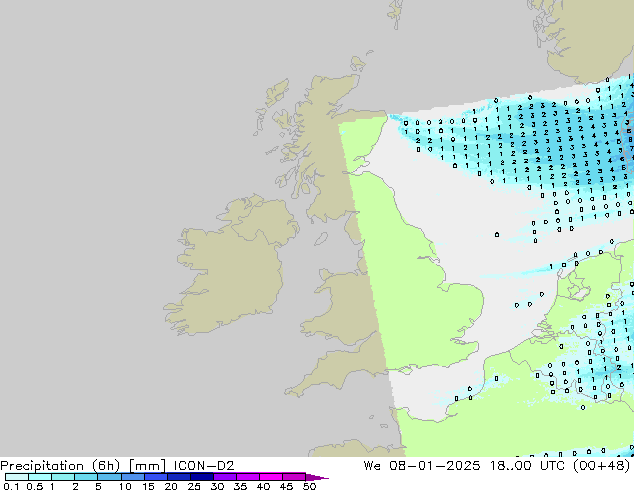Screen dimensions: 634x490
Task: Select the 5–10 mm legend color swatch
Action: tap(109, 477)
